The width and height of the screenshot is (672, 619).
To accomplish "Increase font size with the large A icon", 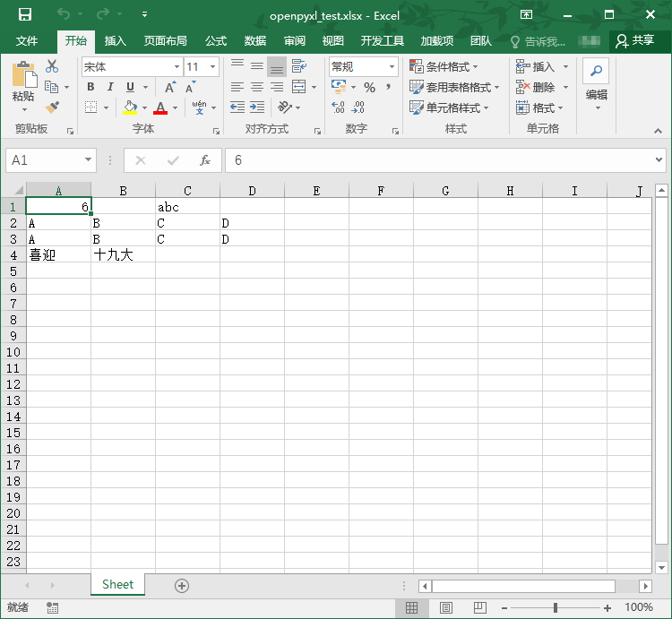I will (170, 88).
